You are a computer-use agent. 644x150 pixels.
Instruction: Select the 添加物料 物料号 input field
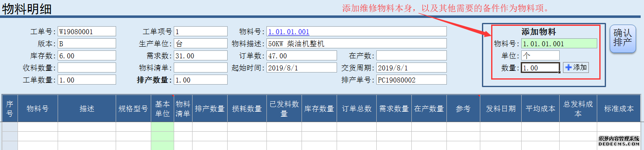[x=559, y=43]
